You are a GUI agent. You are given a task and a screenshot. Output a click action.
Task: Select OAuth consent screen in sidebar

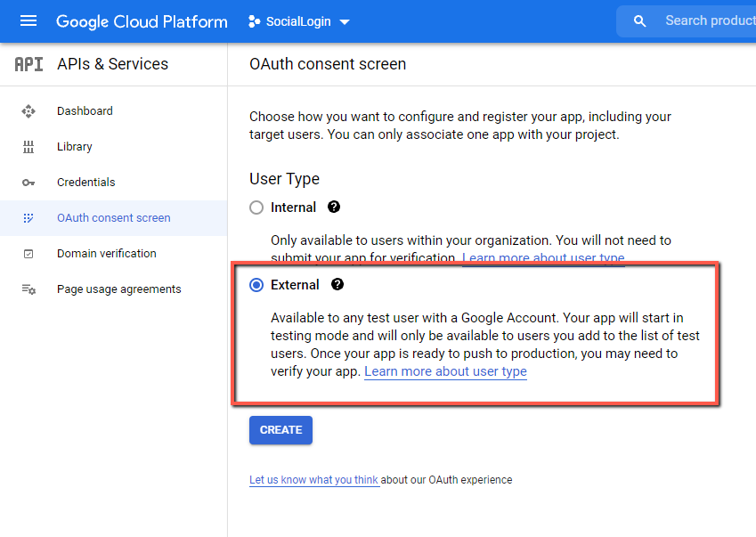[114, 218]
